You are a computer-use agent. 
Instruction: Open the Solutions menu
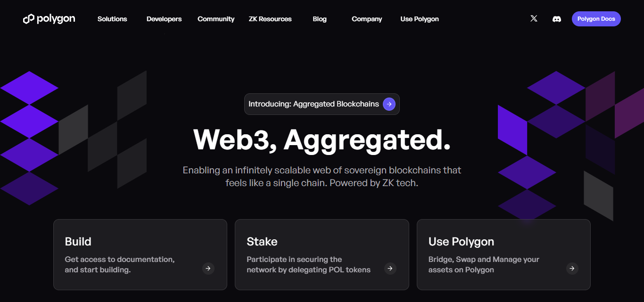[112, 19]
